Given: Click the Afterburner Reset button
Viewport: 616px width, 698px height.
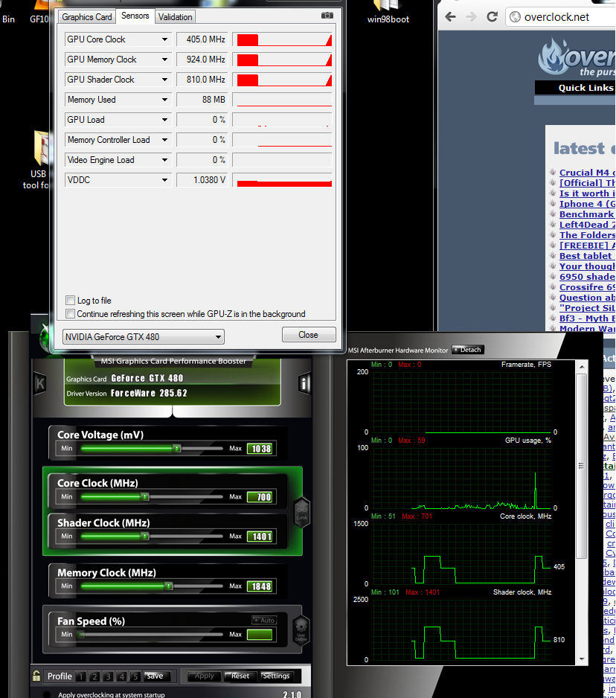Looking at the screenshot, I should (x=240, y=676).
